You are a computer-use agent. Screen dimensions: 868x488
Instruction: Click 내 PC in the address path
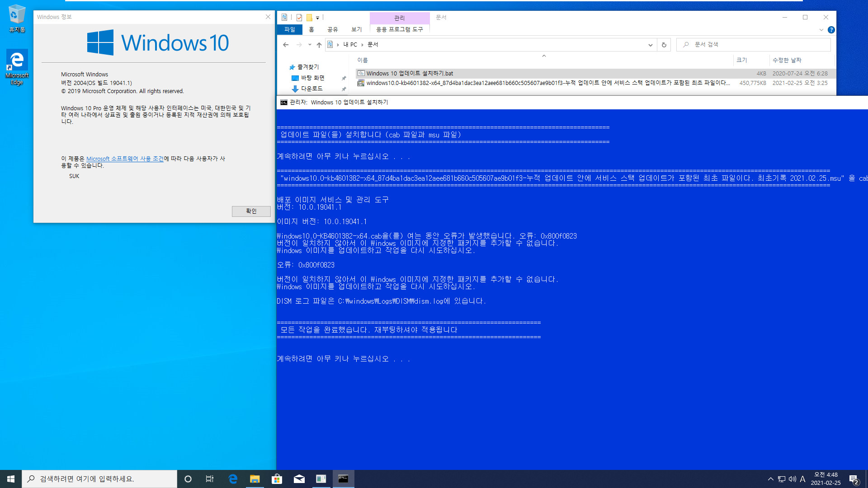pos(350,45)
